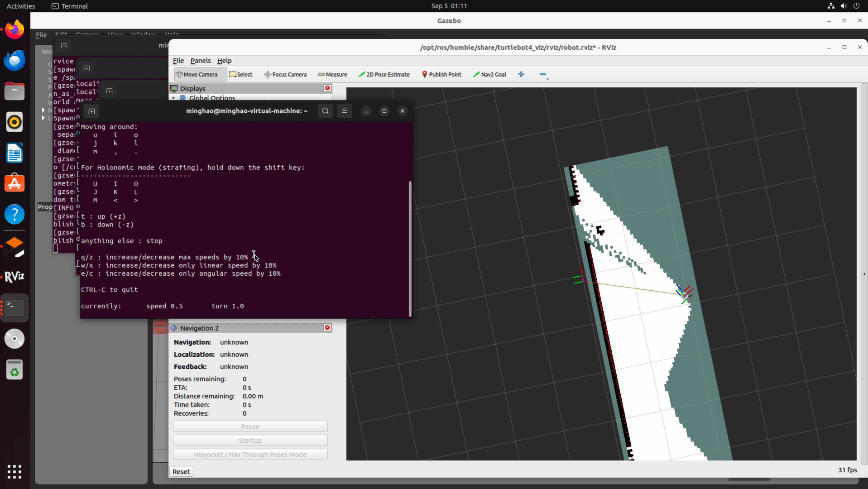Open the clock and calendar panel
The height and width of the screenshot is (489, 868).
pyautogui.click(x=449, y=6)
